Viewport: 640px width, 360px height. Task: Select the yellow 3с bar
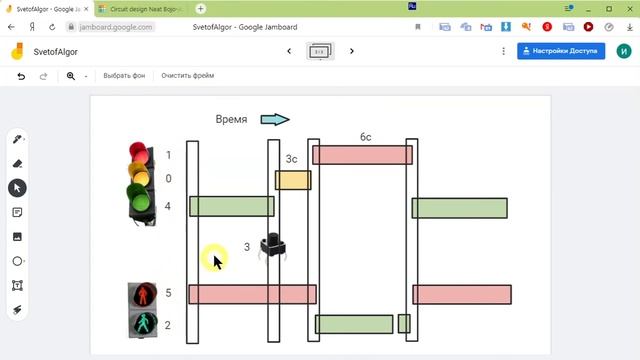pyautogui.click(x=293, y=180)
